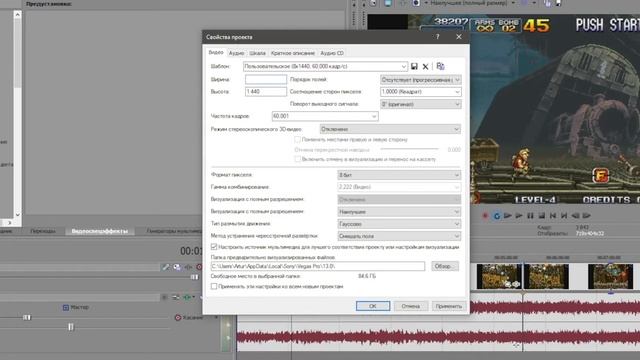Click the master volume fader handle

click(27, 317)
